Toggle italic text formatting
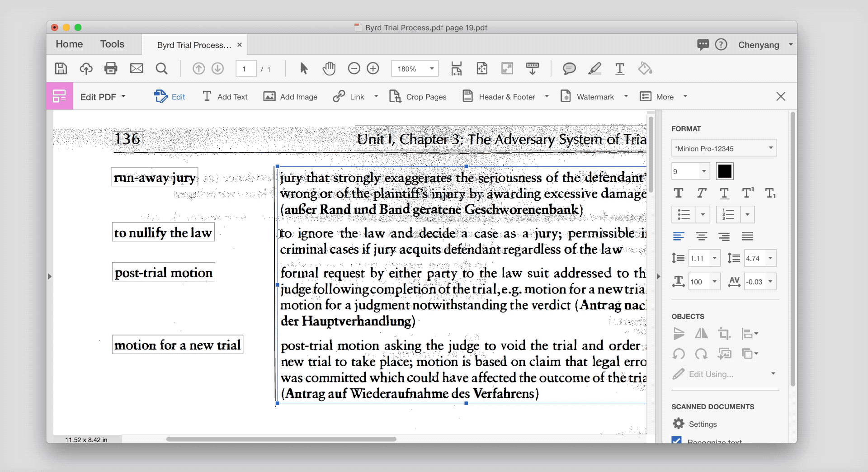This screenshot has width=868, height=472. (701, 193)
